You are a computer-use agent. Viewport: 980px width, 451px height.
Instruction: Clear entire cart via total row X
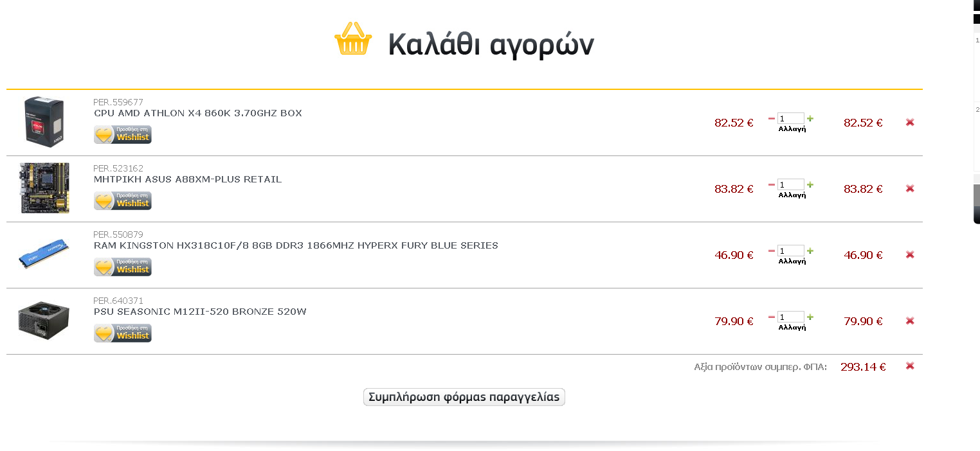[910, 366]
